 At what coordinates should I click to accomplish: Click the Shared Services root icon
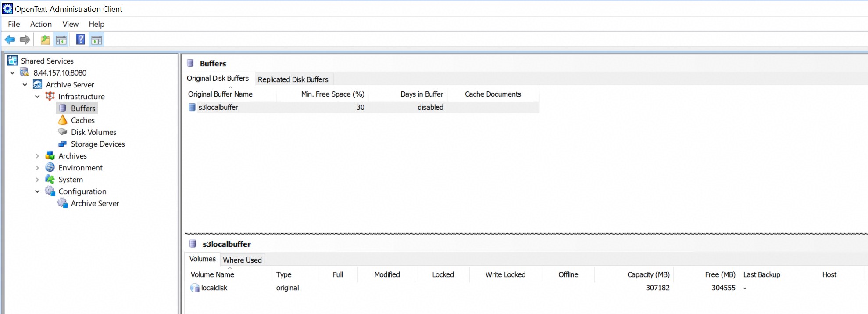coord(13,61)
